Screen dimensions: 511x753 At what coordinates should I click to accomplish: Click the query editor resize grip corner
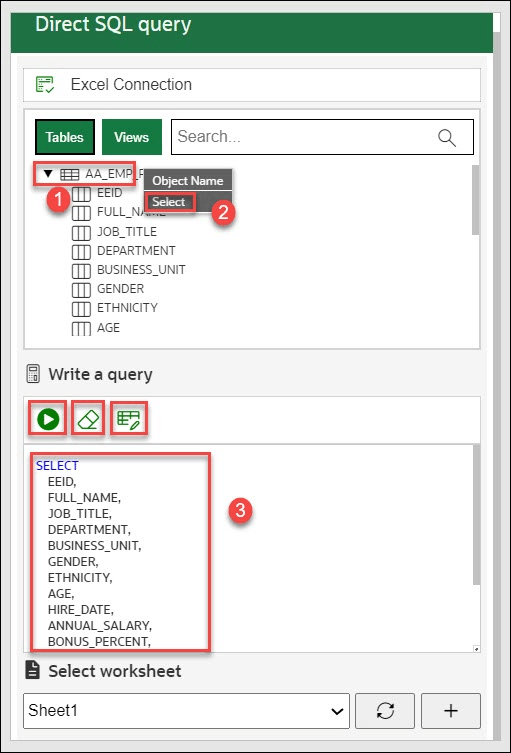476,649
